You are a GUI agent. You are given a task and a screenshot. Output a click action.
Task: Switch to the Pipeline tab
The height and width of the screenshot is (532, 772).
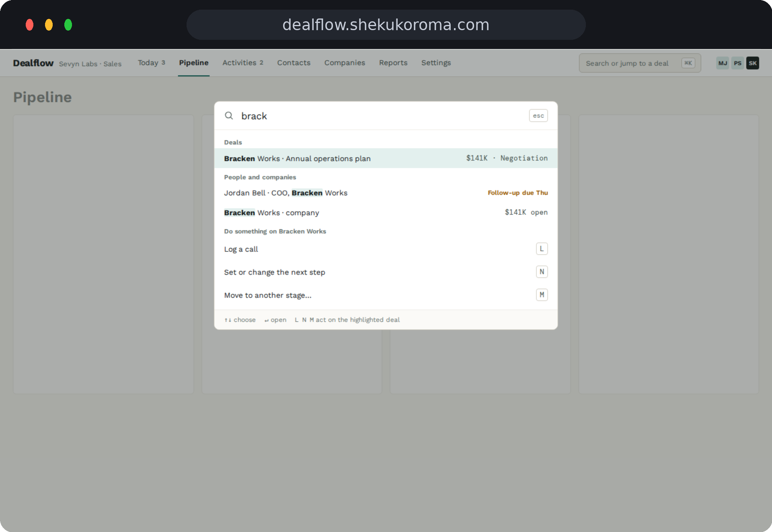194,63
